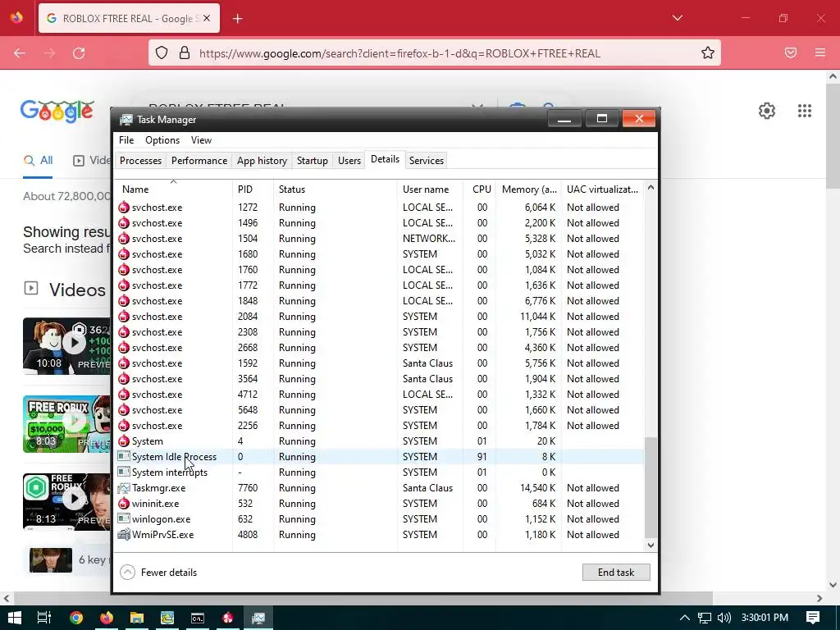The height and width of the screenshot is (630, 840).
Task: Click the Taskmgr.exe process icon
Action: pyautogui.click(x=124, y=488)
